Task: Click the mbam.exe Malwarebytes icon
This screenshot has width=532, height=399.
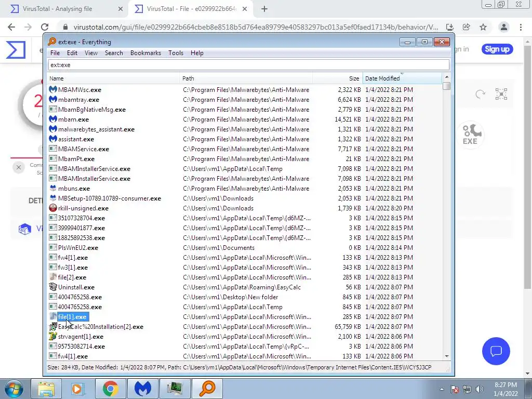Action: click(53, 119)
